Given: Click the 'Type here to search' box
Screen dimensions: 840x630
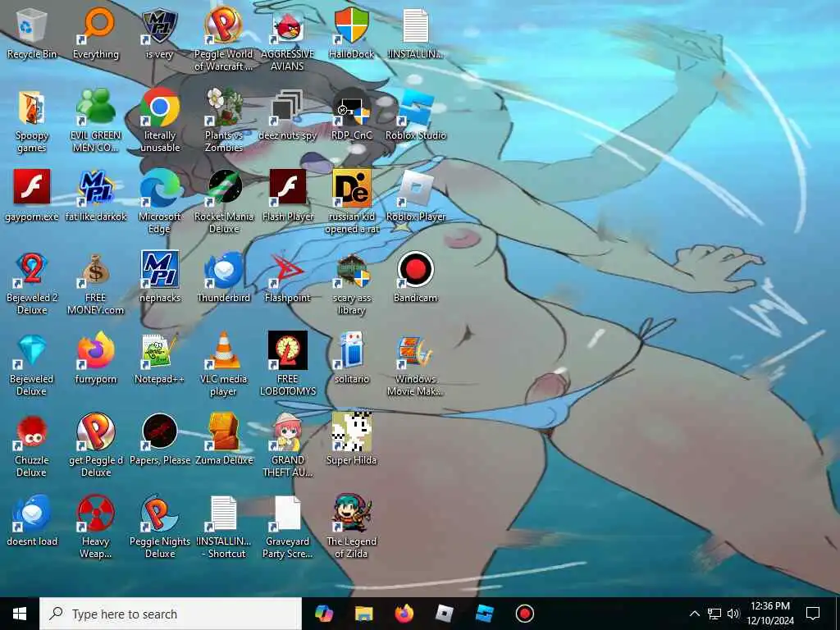Looking at the screenshot, I should (171, 614).
